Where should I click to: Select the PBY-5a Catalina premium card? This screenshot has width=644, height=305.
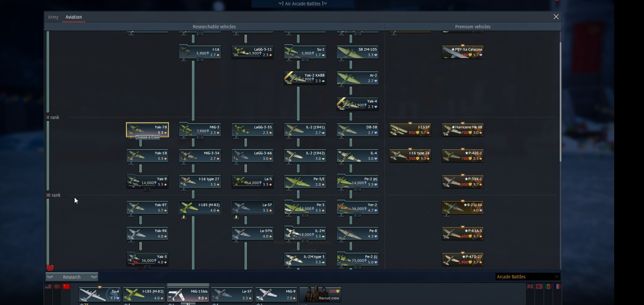coord(463,52)
